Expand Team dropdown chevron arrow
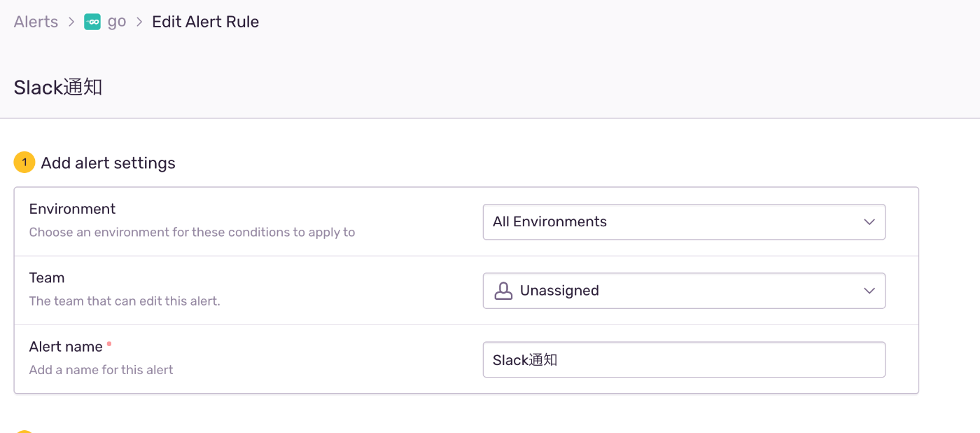 tap(869, 291)
